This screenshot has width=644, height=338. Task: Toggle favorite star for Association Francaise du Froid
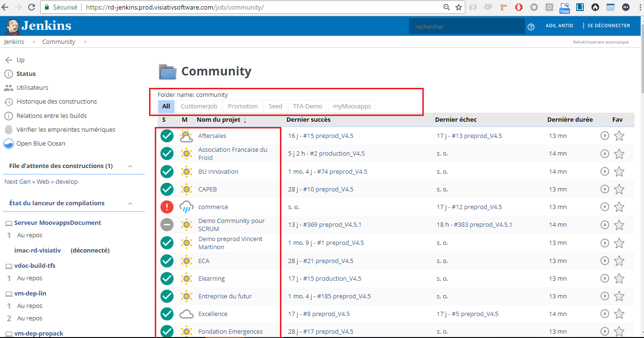pyautogui.click(x=619, y=154)
